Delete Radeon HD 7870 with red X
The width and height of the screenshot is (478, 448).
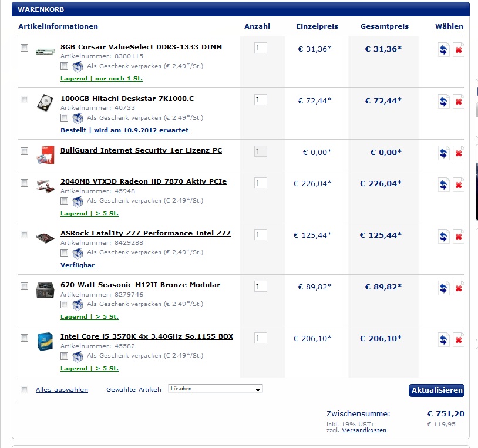tap(459, 185)
